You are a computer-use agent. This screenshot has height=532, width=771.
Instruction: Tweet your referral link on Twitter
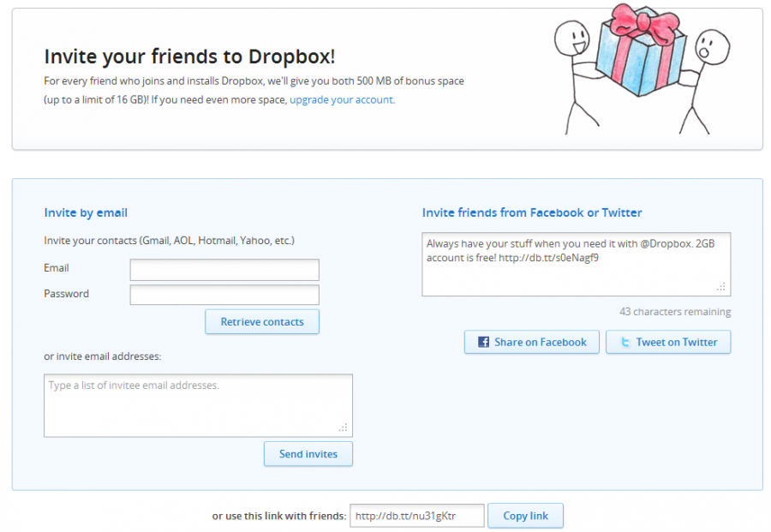pyautogui.click(x=668, y=341)
